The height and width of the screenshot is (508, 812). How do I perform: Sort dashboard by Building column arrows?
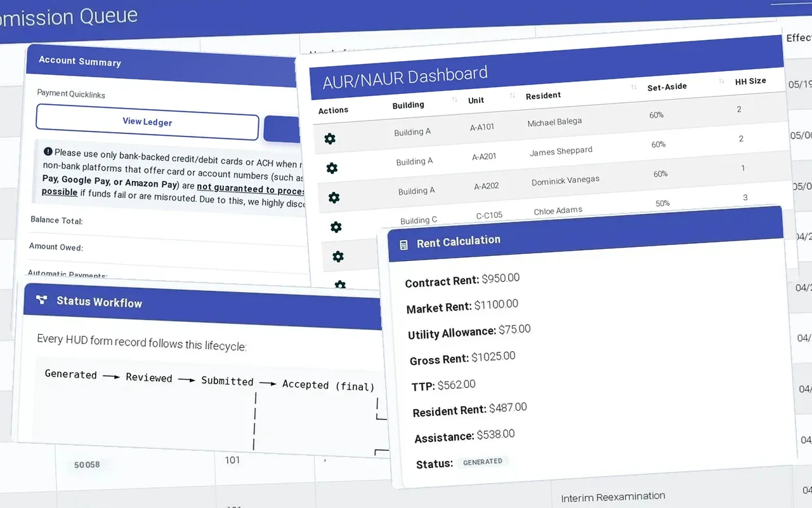[454, 100]
